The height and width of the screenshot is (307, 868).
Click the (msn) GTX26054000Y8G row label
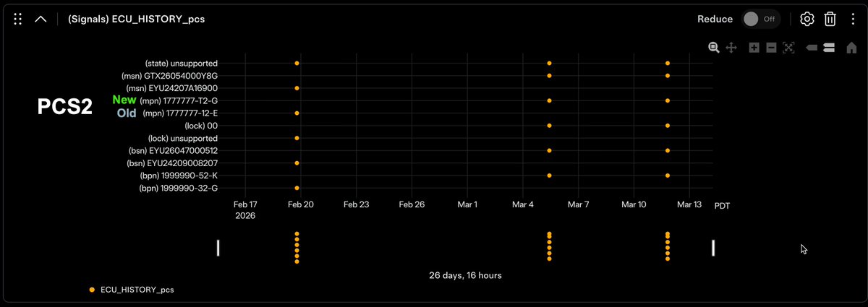(169, 76)
